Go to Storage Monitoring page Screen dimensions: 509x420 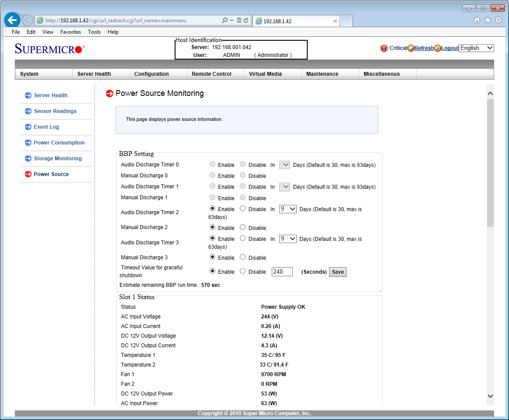pos(58,159)
